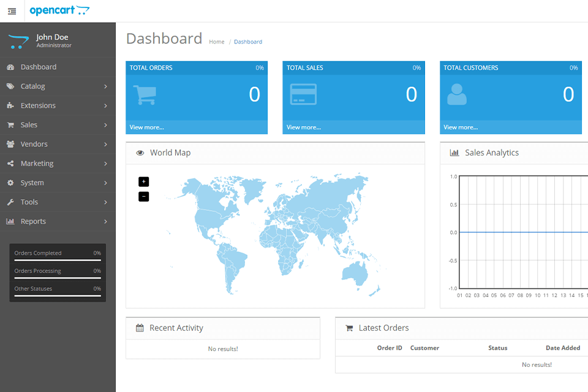The image size is (588, 392).
Task: Open the Catalog sidebar menu item
Action: point(58,86)
